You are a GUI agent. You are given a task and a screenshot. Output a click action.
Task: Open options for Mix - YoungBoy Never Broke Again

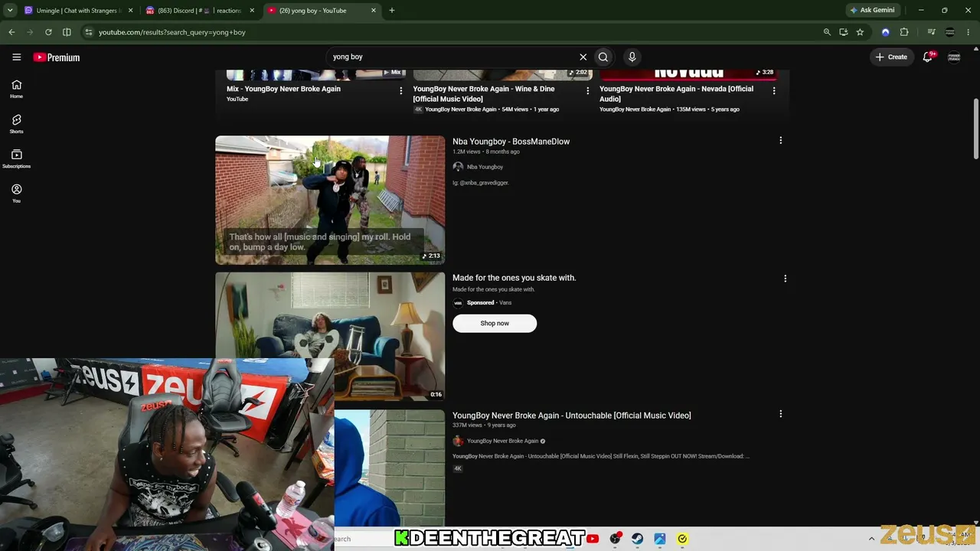pyautogui.click(x=400, y=91)
